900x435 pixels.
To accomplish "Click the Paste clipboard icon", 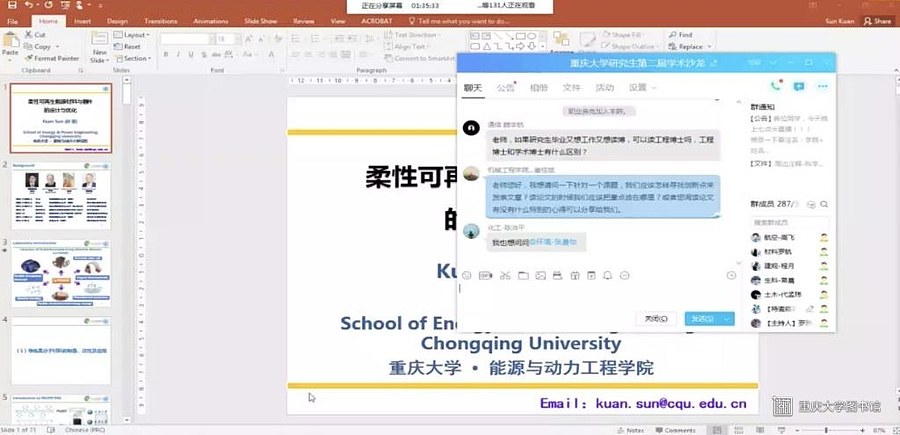I will tap(10, 40).
